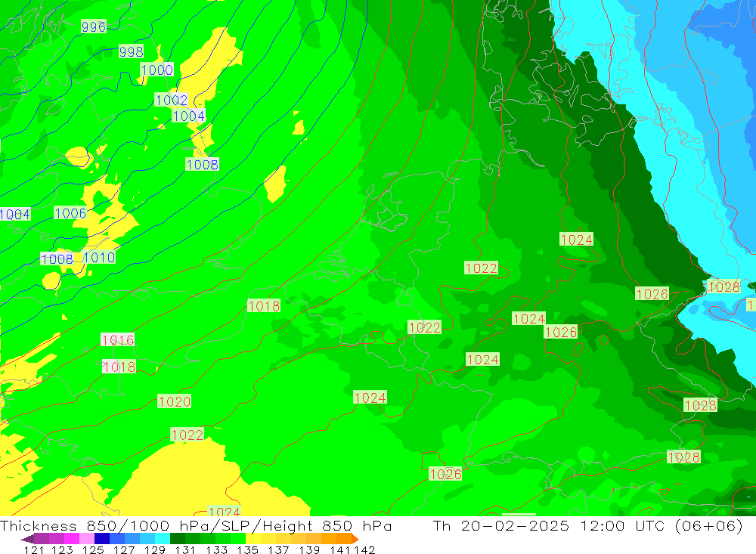Click the 1018 label directly below 1016
This screenshot has width=756, height=554.
point(119,367)
